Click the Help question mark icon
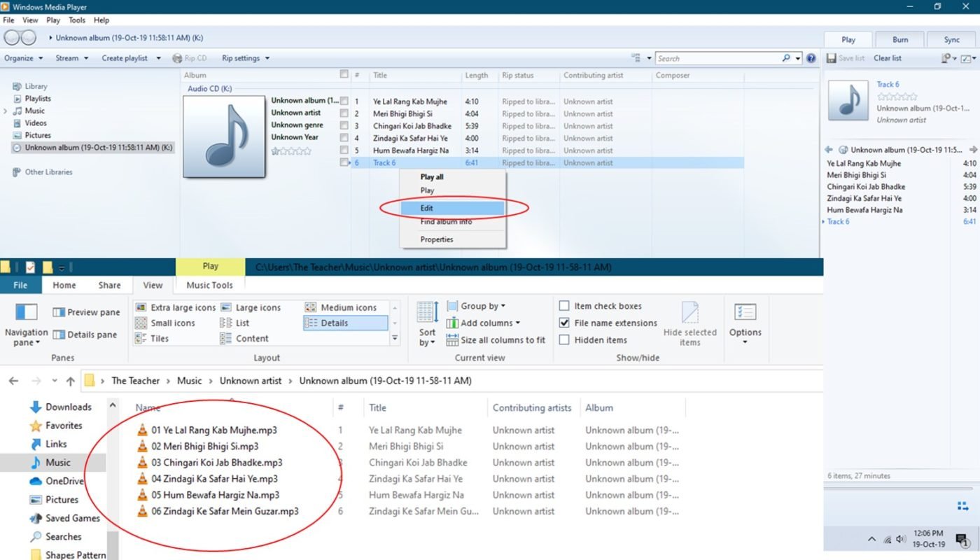This screenshot has height=560, width=980. [x=811, y=59]
